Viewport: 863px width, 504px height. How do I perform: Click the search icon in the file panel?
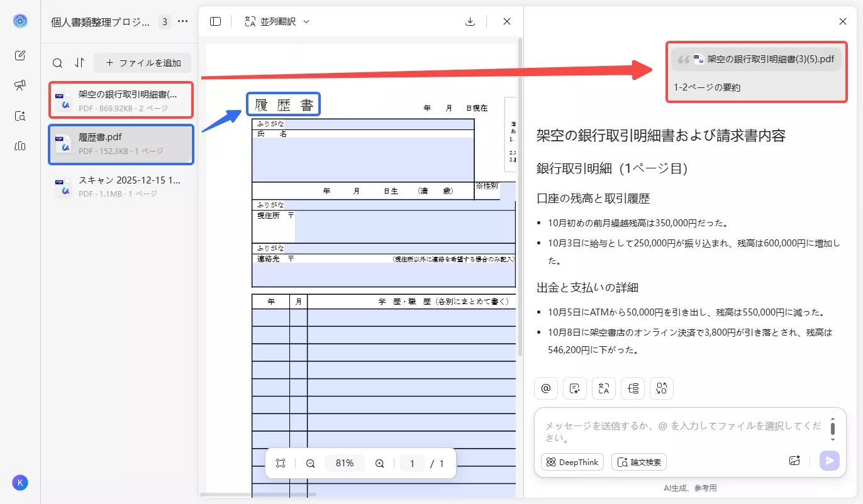[x=57, y=63]
